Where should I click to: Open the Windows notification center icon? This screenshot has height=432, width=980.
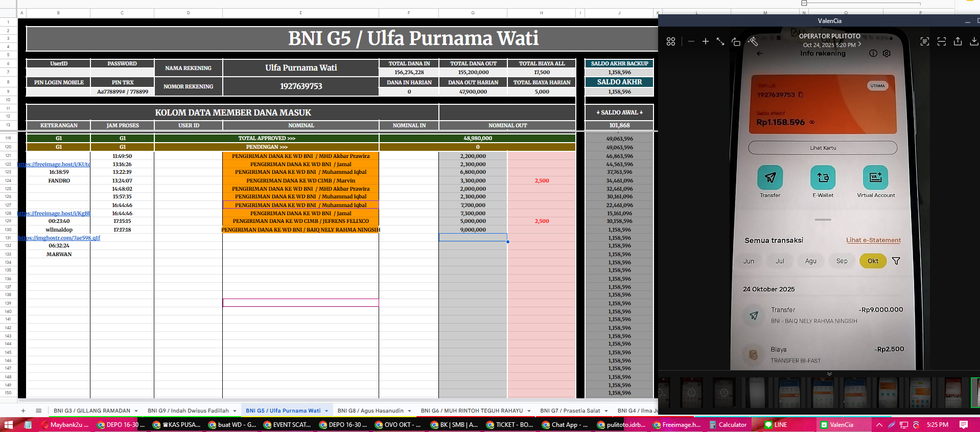tap(964, 425)
